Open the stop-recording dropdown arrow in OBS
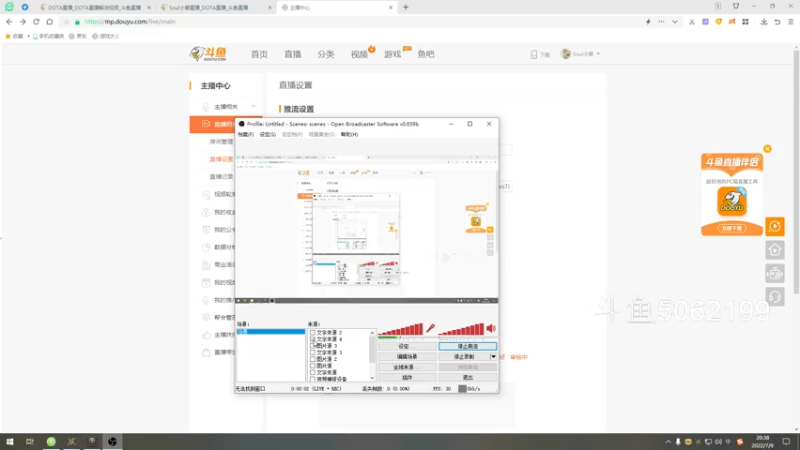Image resolution: width=800 pixels, height=450 pixels. pos(493,357)
